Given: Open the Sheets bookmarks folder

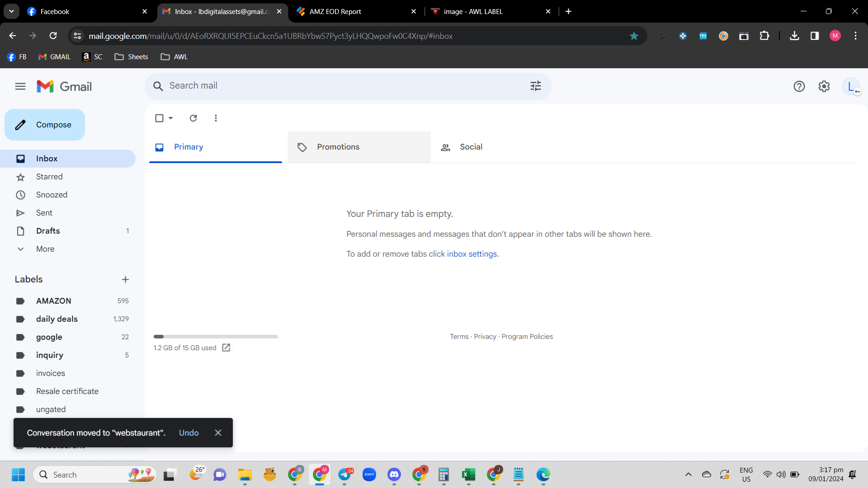Looking at the screenshot, I should (131, 56).
